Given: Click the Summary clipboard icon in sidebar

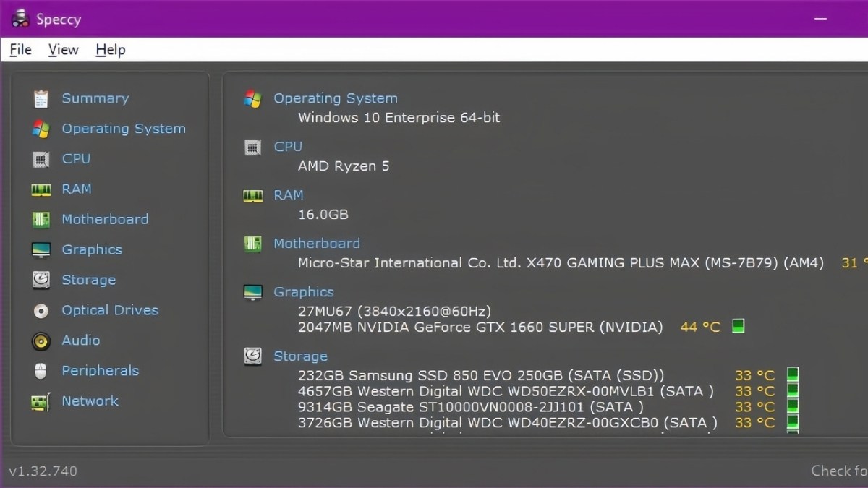Looking at the screenshot, I should point(41,99).
